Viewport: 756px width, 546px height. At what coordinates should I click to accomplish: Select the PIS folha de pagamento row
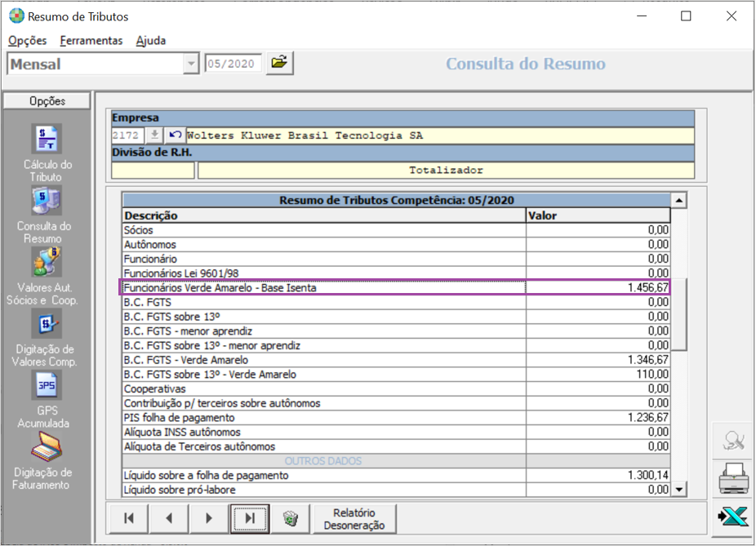coord(396,418)
